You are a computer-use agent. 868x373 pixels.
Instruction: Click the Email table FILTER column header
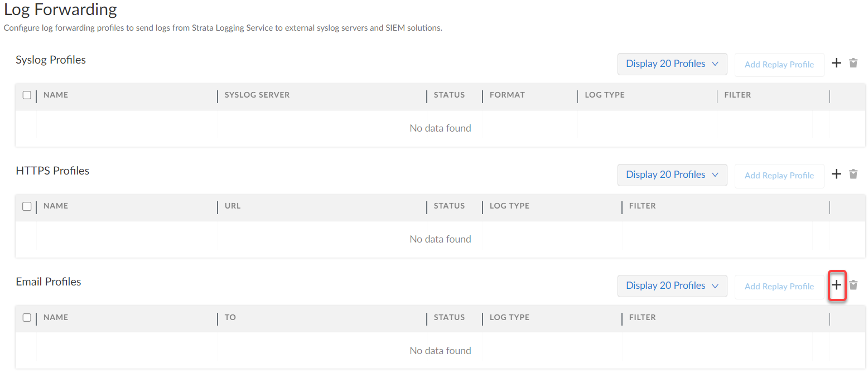pos(642,317)
